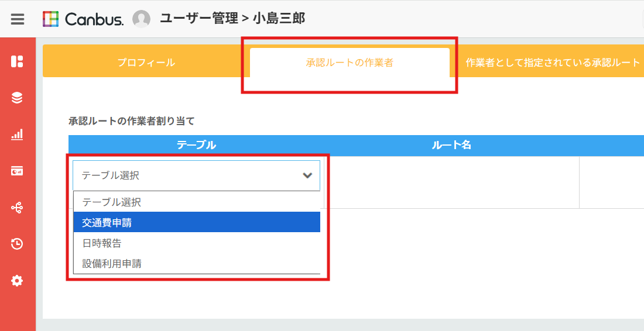Choose 交通費申請 from the table list
Viewport: 644px width, 331px height.
(x=197, y=222)
